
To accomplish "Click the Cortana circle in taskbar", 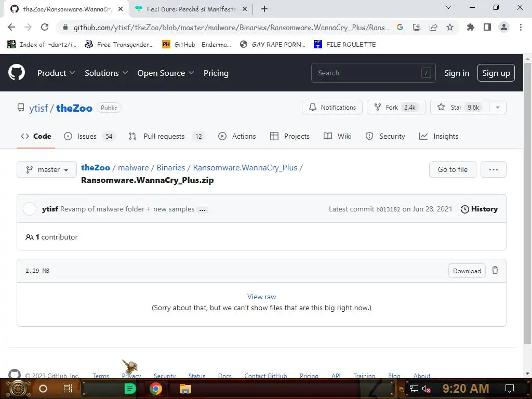I will (43, 389).
